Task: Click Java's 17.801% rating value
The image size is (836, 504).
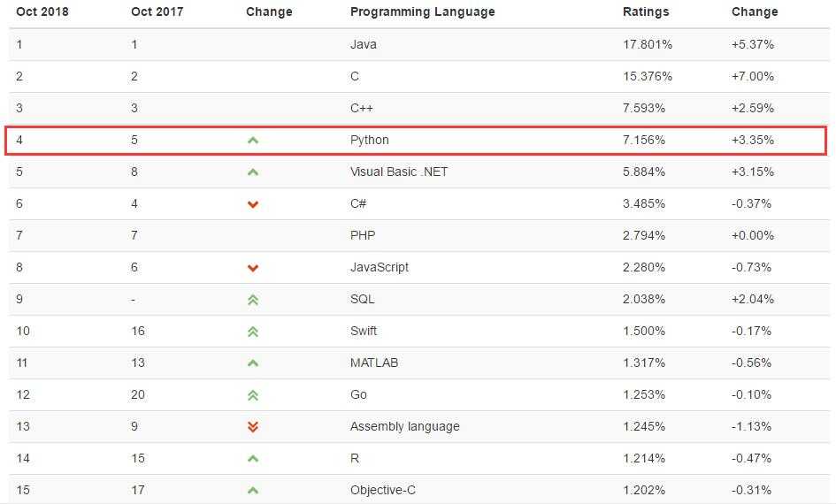Action: pos(648,44)
